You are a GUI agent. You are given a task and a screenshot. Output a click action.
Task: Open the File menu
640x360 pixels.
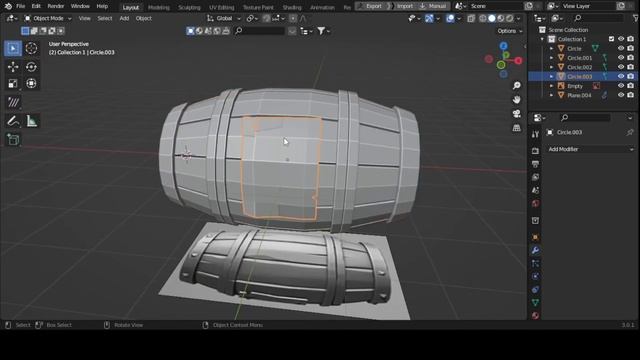[x=20, y=6]
